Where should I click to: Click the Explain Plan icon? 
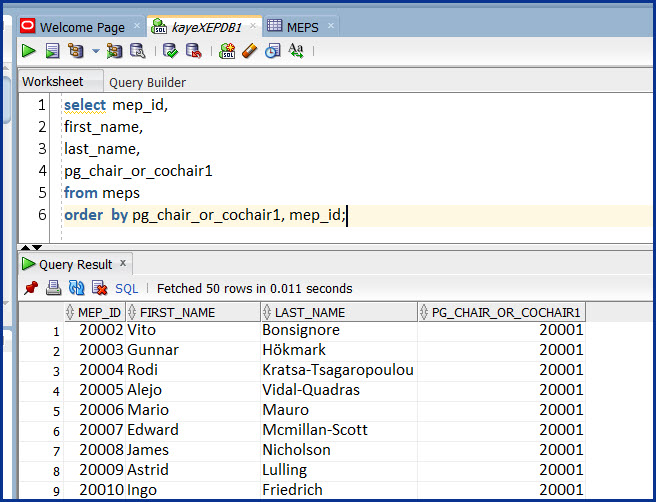76,51
